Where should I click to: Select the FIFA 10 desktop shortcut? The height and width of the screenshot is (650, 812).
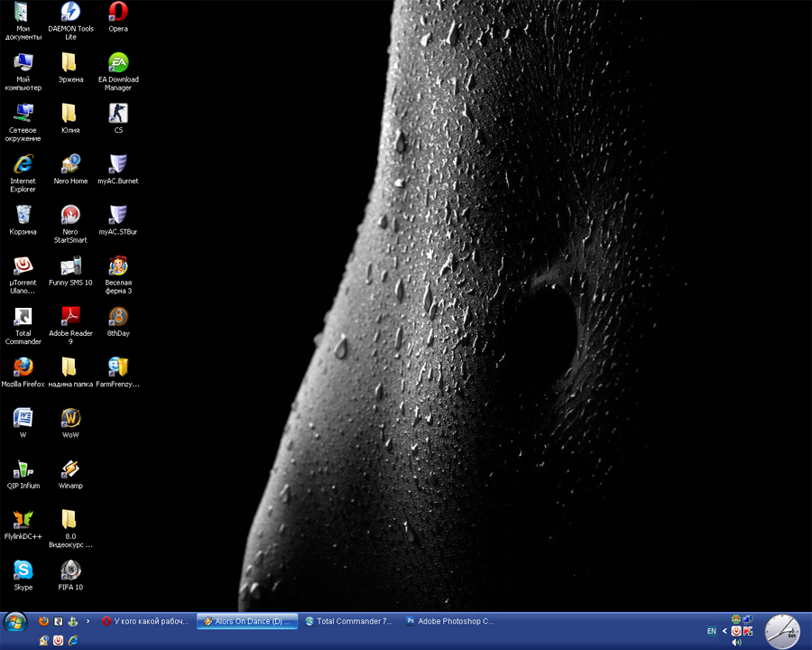click(x=70, y=571)
